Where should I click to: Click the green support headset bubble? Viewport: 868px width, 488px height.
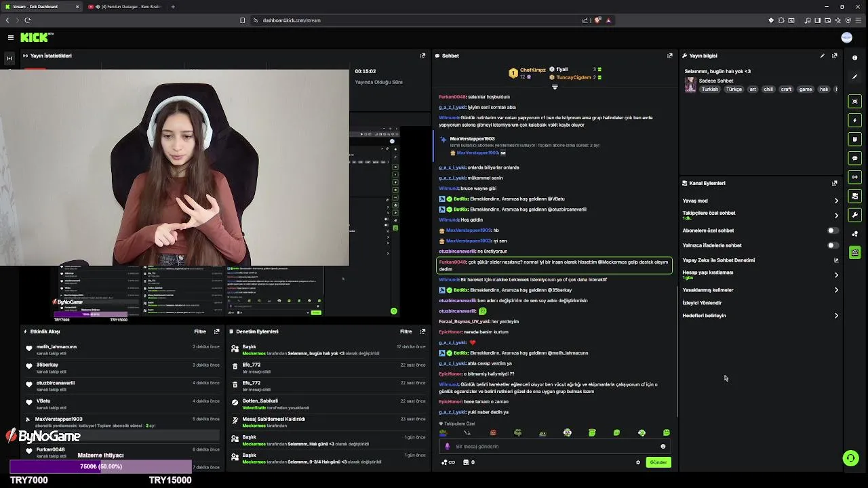pyautogui.click(x=850, y=458)
